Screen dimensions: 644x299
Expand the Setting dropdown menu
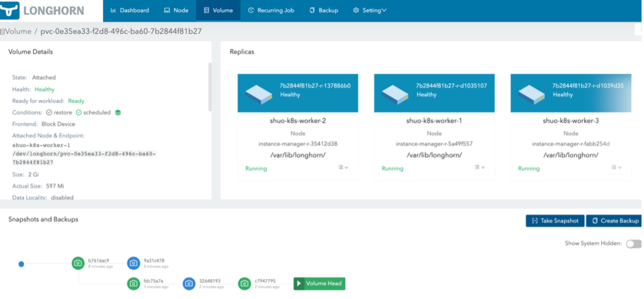(x=370, y=10)
